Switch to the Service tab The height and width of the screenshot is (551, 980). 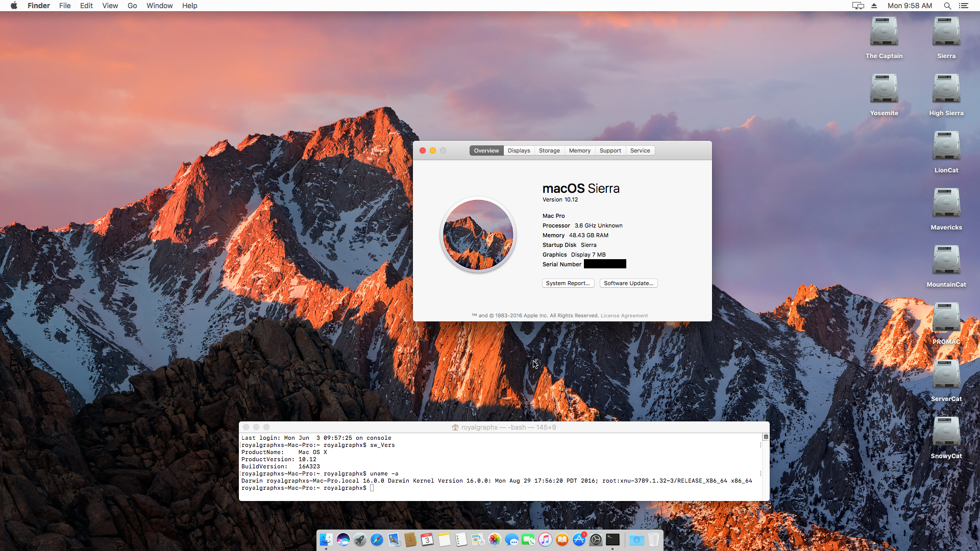[640, 151]
